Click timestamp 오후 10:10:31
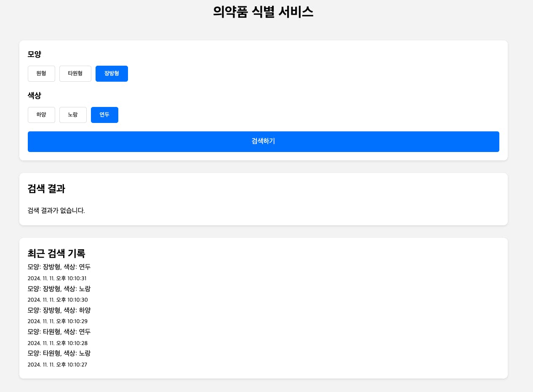 click(57, 278)
